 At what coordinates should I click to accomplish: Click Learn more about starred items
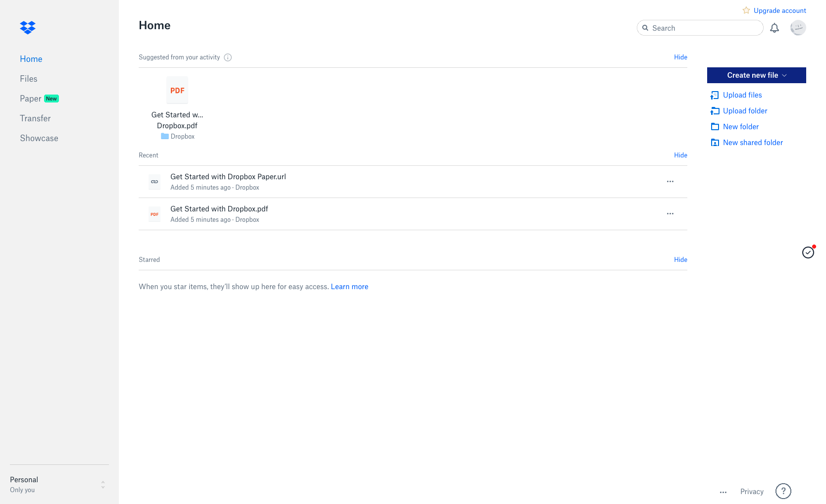pos(350,287)
